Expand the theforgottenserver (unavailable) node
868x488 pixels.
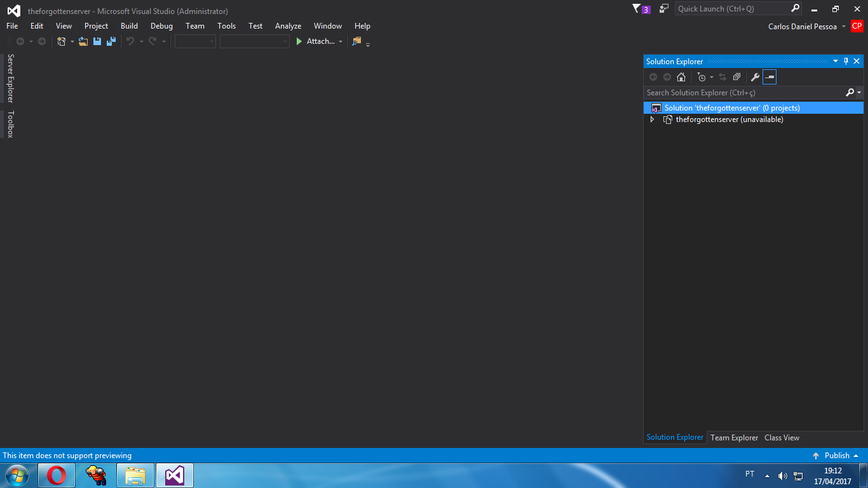[652, 119]
